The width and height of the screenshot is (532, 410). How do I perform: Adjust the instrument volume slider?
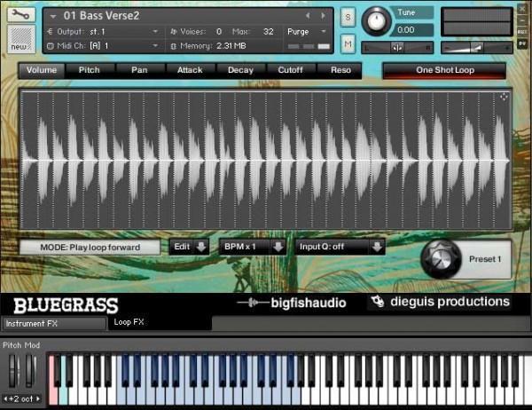pyautogui.click(x=476, y=48)
